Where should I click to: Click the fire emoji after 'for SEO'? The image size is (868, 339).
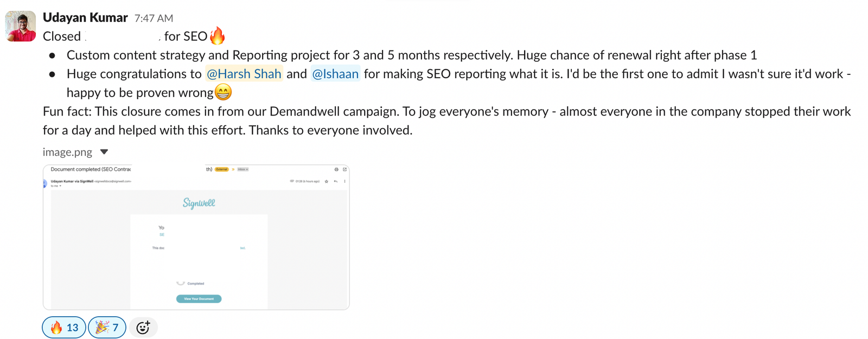[x=218, y=35]
